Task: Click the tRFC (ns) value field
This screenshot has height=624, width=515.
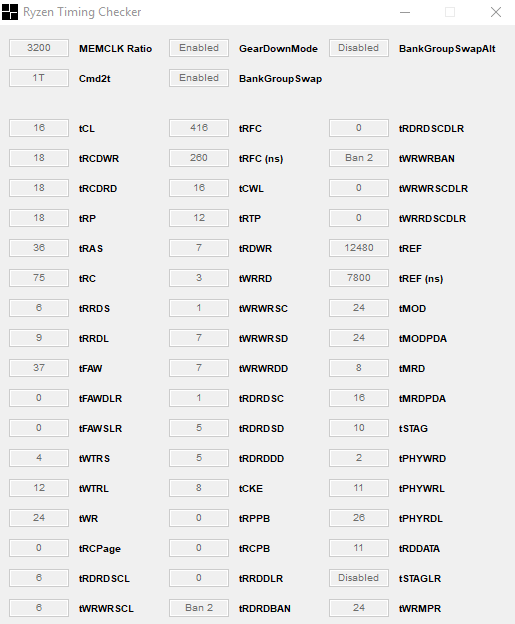Action: click(x=199, y=158)
